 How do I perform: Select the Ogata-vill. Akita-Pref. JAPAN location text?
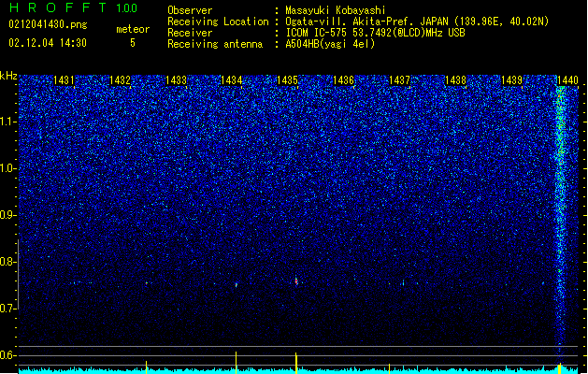click(x=417, y=22)
